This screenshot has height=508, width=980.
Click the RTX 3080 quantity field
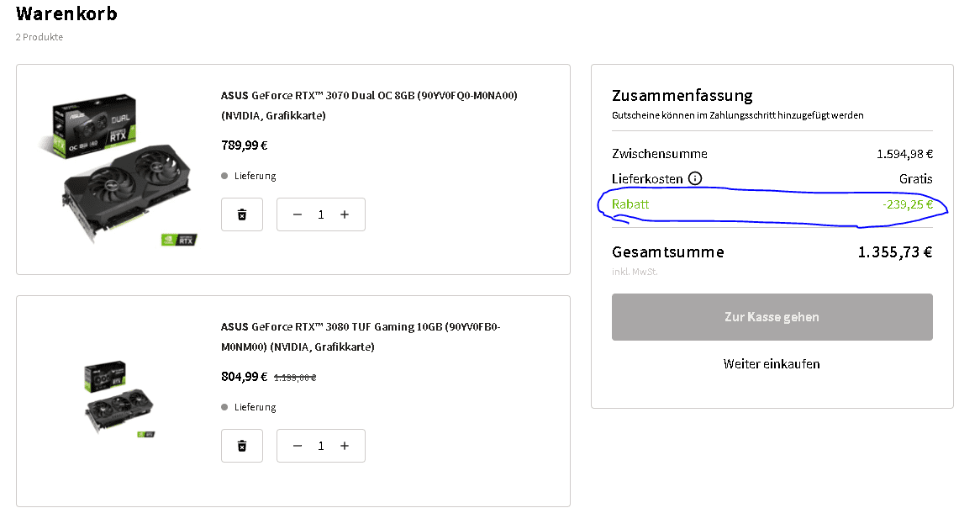coord(321,446)
